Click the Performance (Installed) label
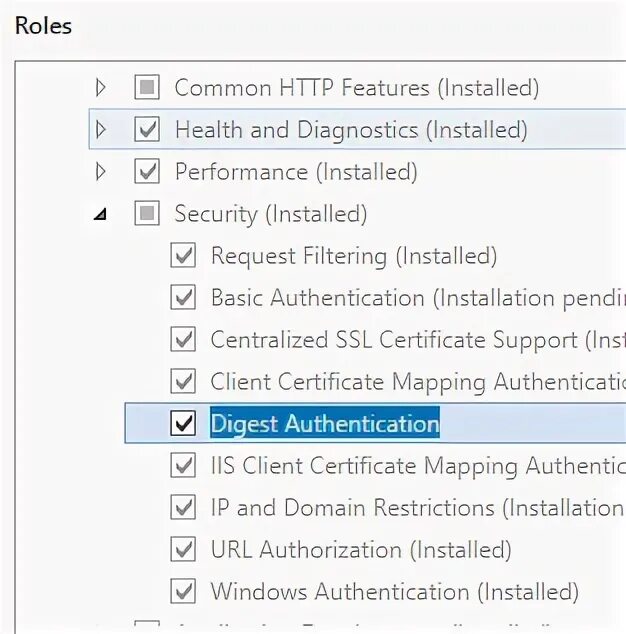The image size is (626, 634). point(296,172)
